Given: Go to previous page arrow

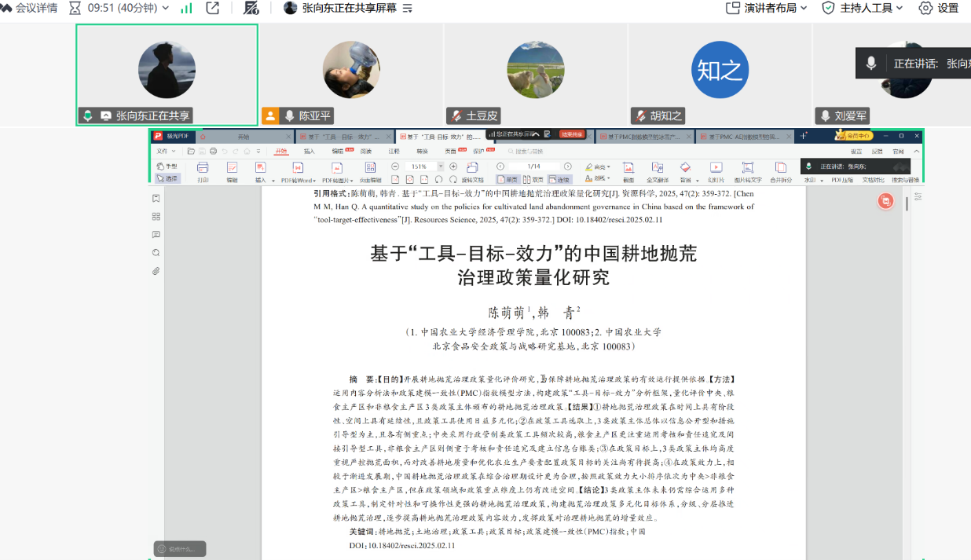Looking at the screenshot, I should coord(500,167).
